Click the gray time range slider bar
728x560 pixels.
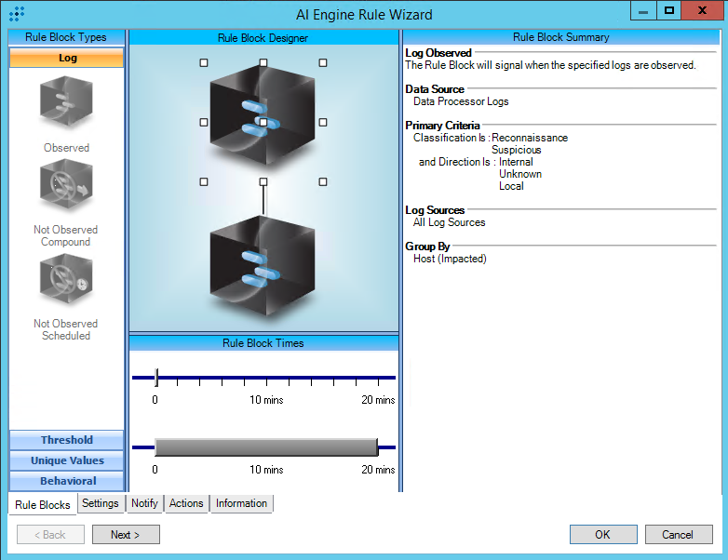point(265,447)
